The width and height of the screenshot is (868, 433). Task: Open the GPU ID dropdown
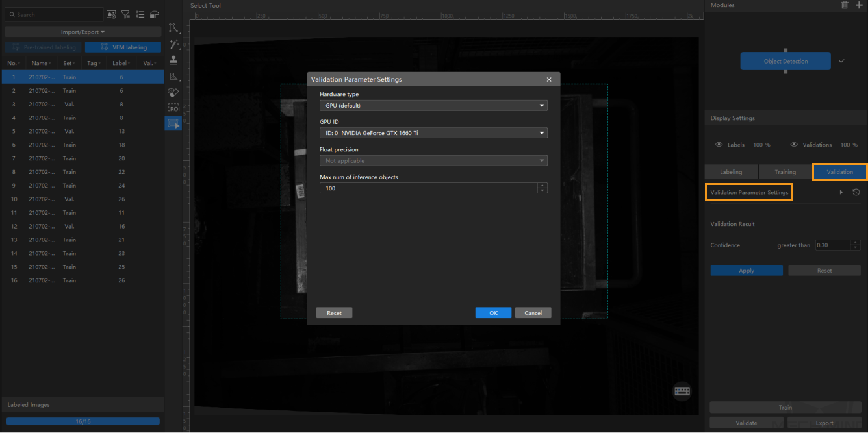pos(433,133)
